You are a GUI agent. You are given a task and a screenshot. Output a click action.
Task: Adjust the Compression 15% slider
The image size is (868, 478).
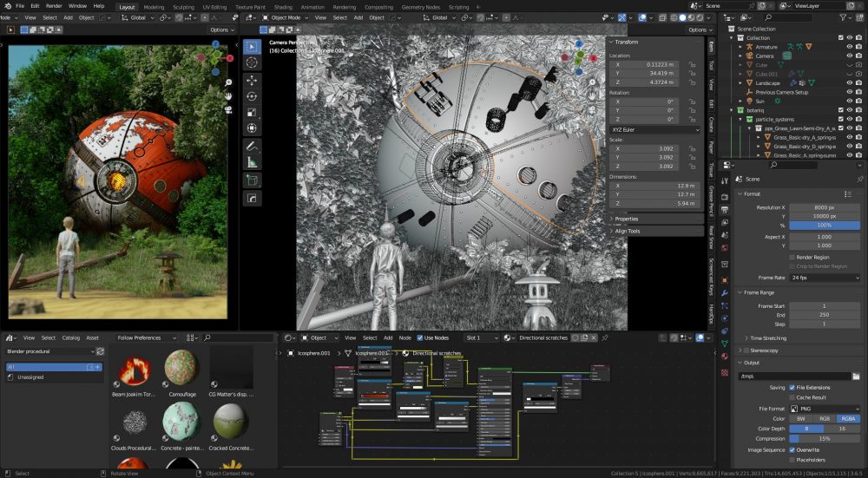(x=825, y=439)
